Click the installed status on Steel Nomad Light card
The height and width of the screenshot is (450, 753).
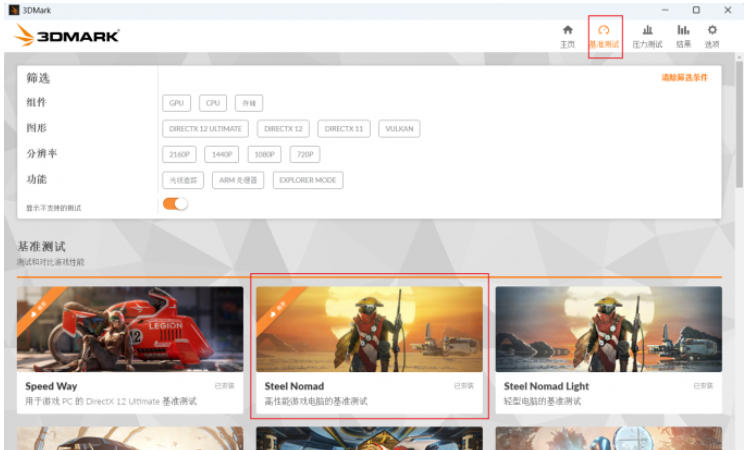[703, 386]
